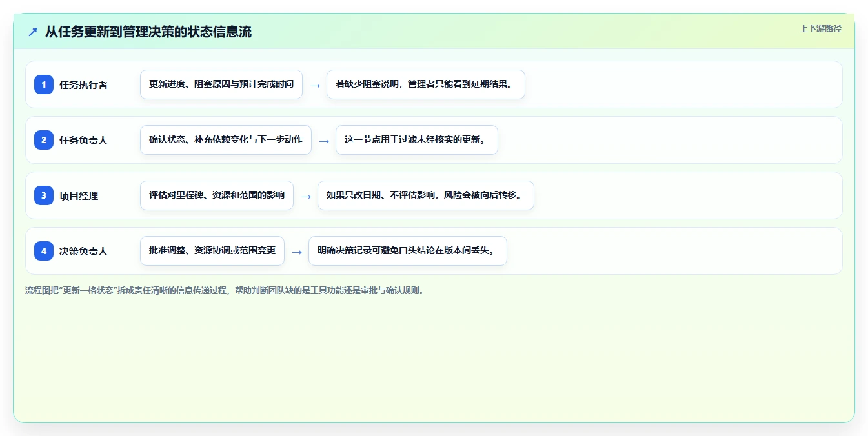Click the heading 从任务更新到管理决策的状态信息流

coord(148,32)
